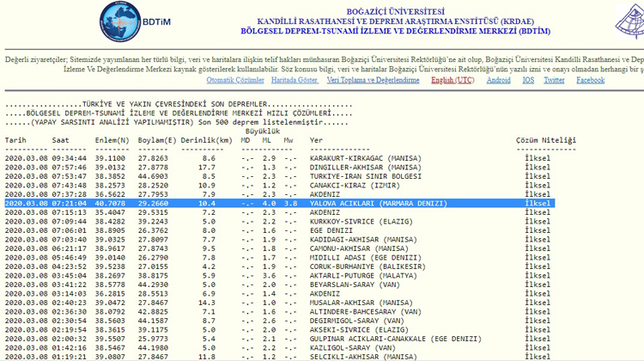Click DEGIRMIGOL-SARAY (VAN) location text
Viewport: 644px width, 361px height.
tap(357, 321)
